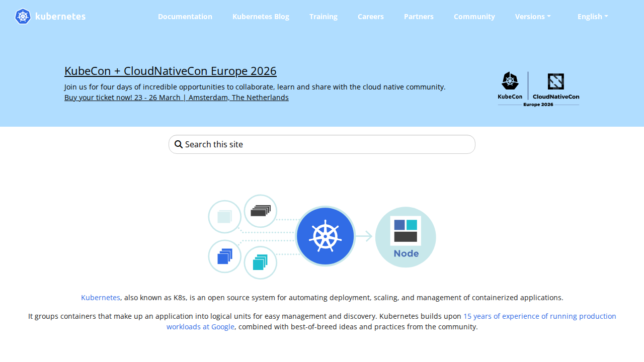Click the teal stacked squares circle
This screenshot has height=362, width=644.
point(261,262)
